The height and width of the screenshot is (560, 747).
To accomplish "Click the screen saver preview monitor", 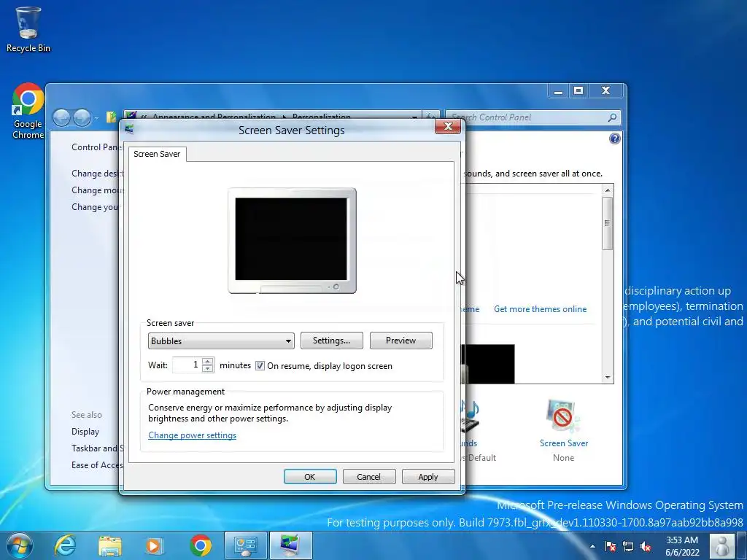I will pos(292,241).
